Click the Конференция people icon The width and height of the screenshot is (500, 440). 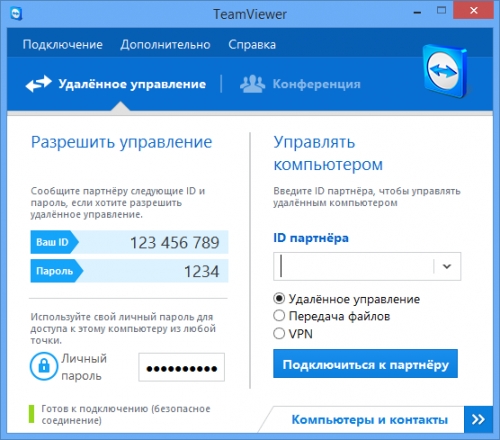[x=253, y=84]
